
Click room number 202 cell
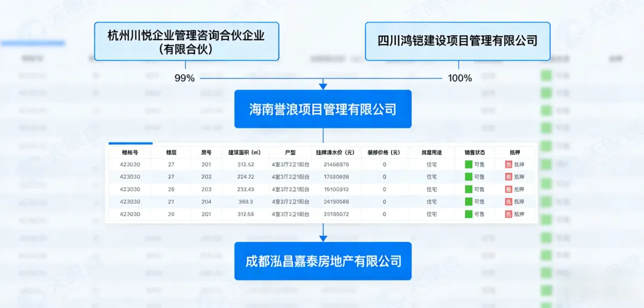[x=206, y=177]
